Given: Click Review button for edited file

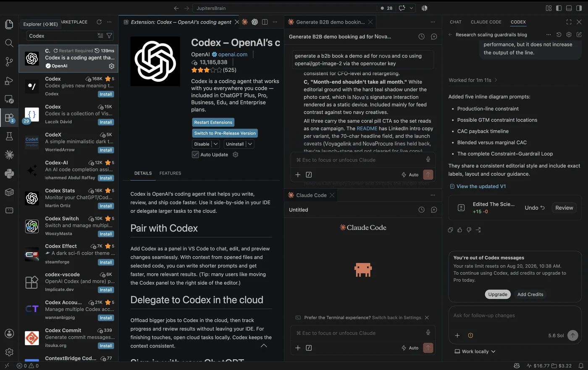Looking at the screenshot, I should 564,208.
